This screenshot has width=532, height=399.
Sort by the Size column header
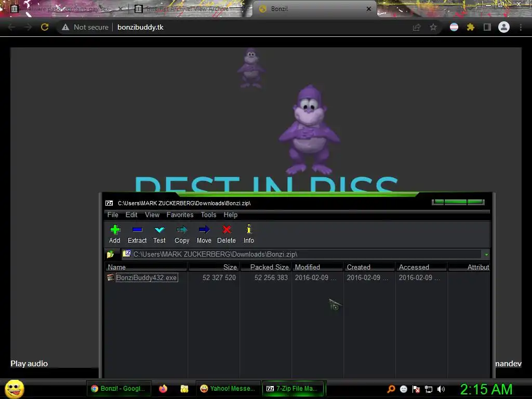pyautogui.click(x=214, y=267)
